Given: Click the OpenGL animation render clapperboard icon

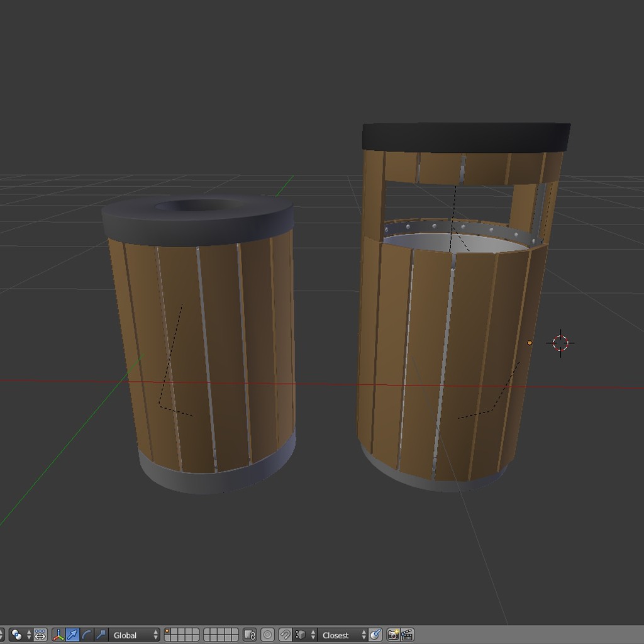Looking at the screenshot, I should tap(408, 635).
